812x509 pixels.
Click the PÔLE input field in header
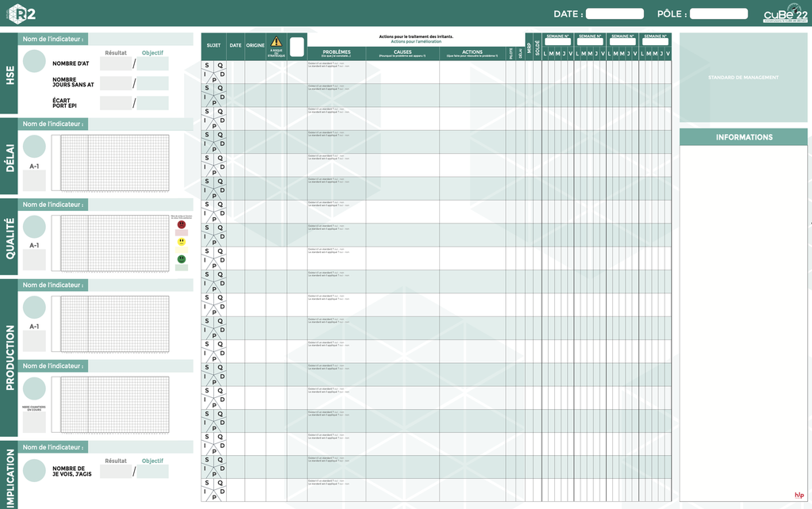(718, 13)
